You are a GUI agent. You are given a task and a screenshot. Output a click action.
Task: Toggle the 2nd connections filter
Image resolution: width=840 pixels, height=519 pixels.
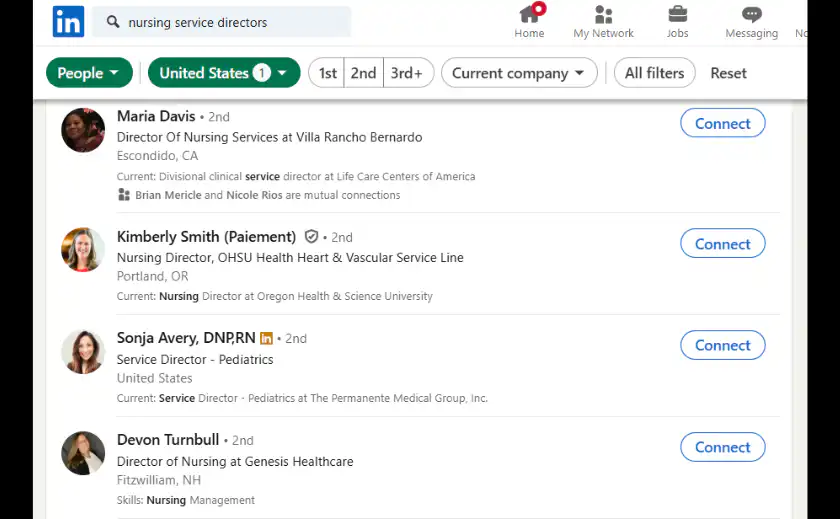[363, 73]
